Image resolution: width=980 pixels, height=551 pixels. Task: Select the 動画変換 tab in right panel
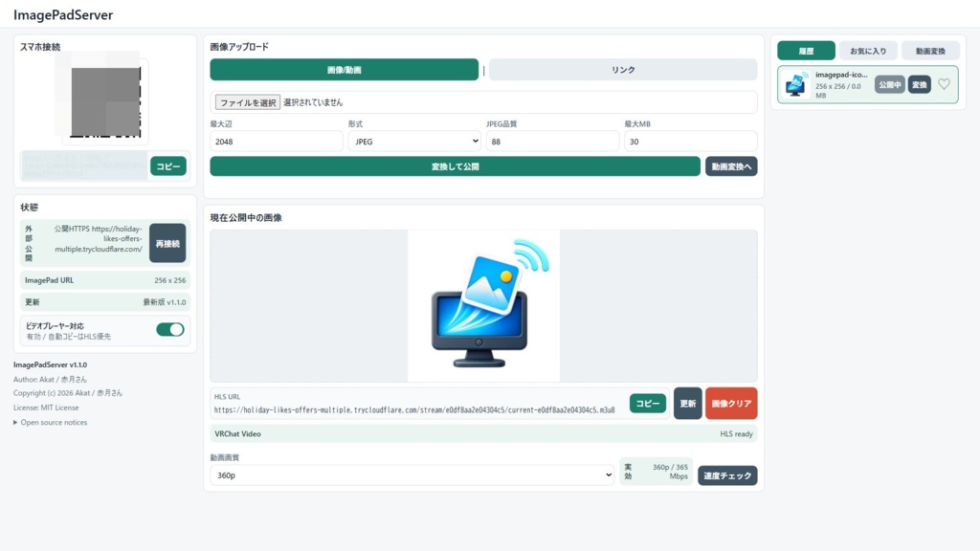[x=930, y=51]
